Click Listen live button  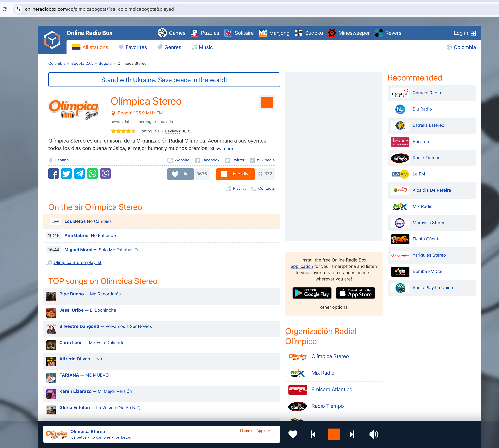pyautogui.click(x=235, y=174)
